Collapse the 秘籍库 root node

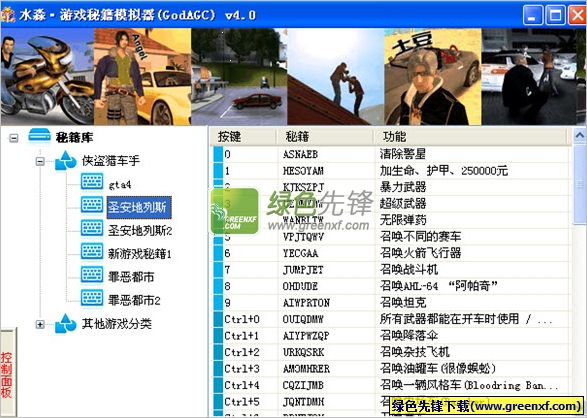click(x=13, y=138)
